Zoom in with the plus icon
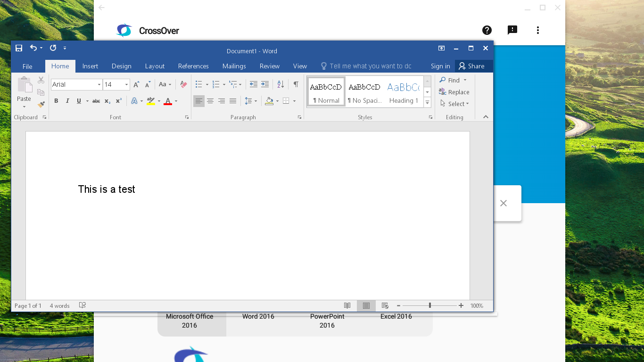This screenshot has width=644, height=362. click(x=461, y=305)
